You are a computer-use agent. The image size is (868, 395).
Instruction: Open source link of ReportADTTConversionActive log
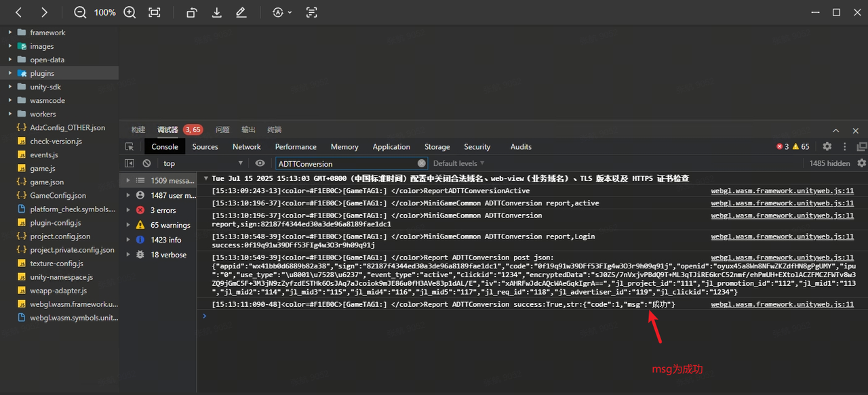[x=782, y=191]
